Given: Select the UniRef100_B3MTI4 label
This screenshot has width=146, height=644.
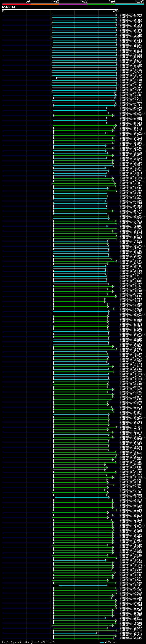Looking at the screenshot, I should 131,173.
